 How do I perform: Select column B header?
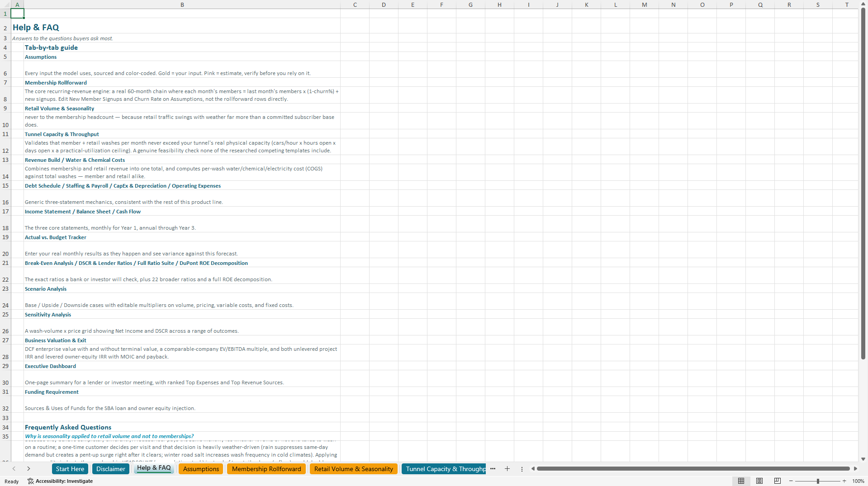click(x=182, y=5)
